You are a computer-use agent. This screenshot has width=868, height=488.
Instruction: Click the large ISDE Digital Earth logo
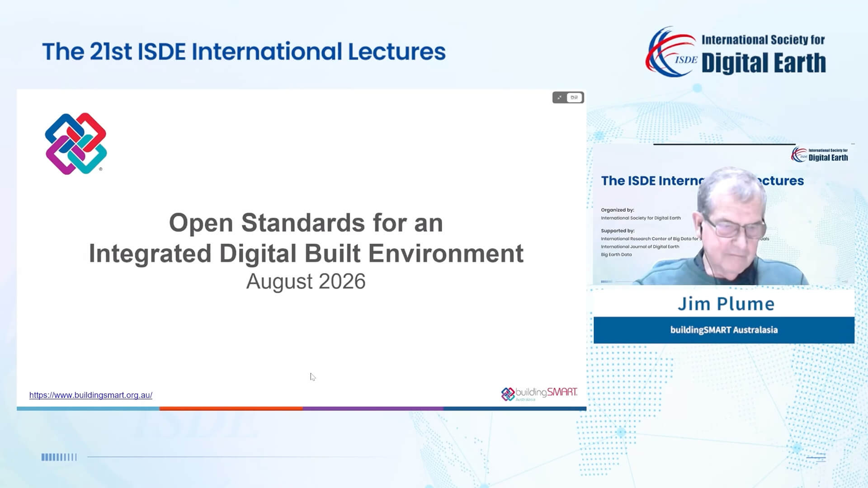point(736,52)
